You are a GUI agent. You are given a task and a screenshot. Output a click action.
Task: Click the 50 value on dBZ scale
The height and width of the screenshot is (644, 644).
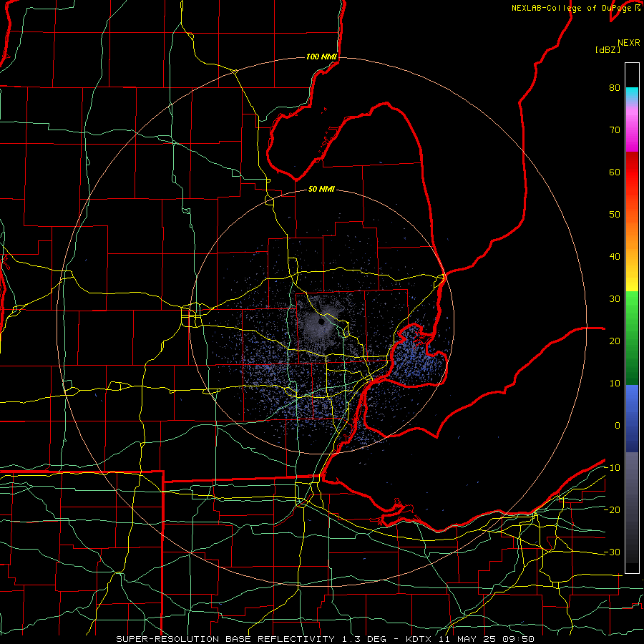(x=615, y=215)
